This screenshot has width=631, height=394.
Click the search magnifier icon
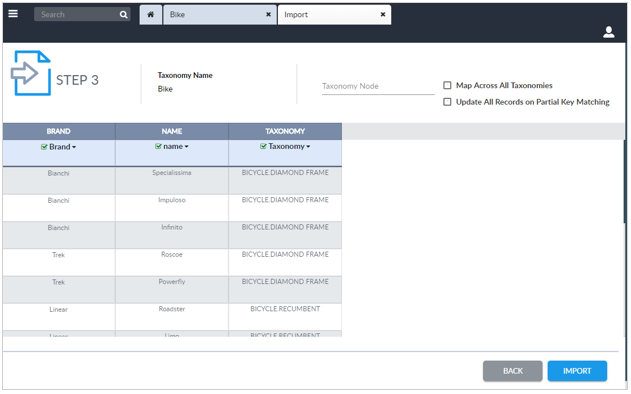(124, 14)
